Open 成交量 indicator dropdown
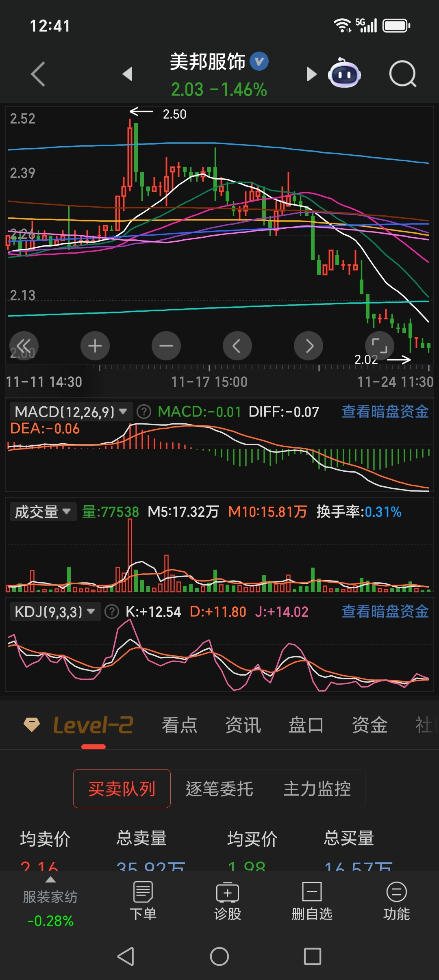This screenshot has width=439, height=980. pyautogui.click(x=43, y=512)
